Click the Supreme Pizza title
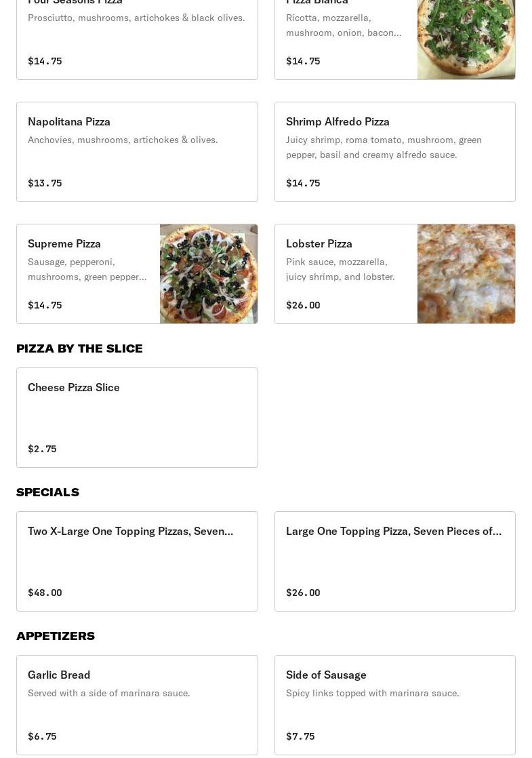Viewport: 532px width, 758px height. tap(64, 243)
